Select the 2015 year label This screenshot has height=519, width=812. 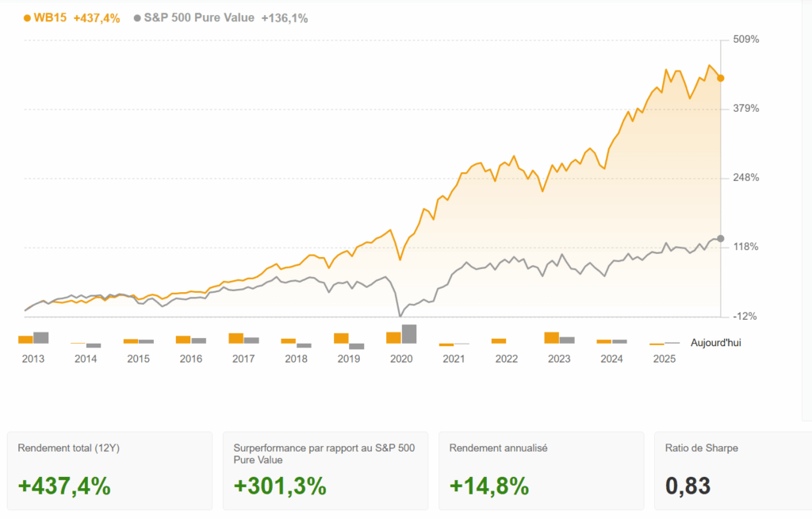point(138,359)
